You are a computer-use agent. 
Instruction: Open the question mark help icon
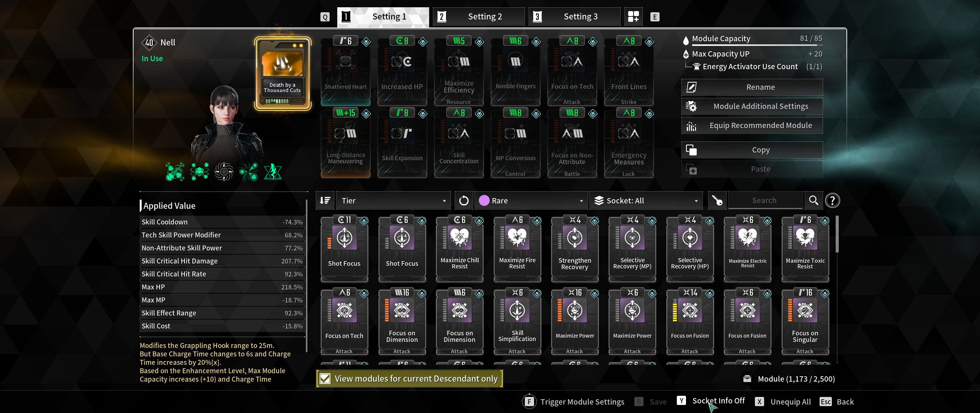833,200
